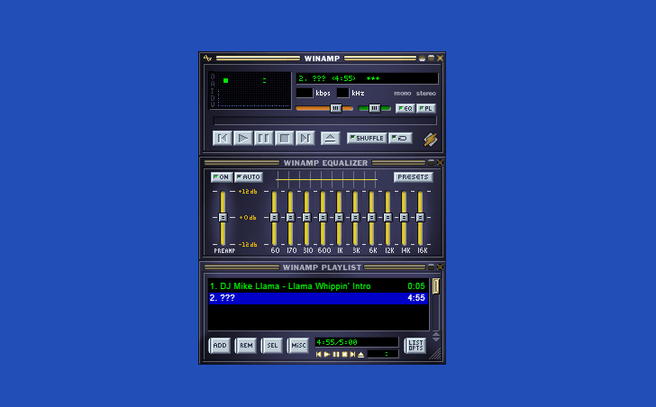Click playlist mini Eject icon

click(x=361, y=354)
